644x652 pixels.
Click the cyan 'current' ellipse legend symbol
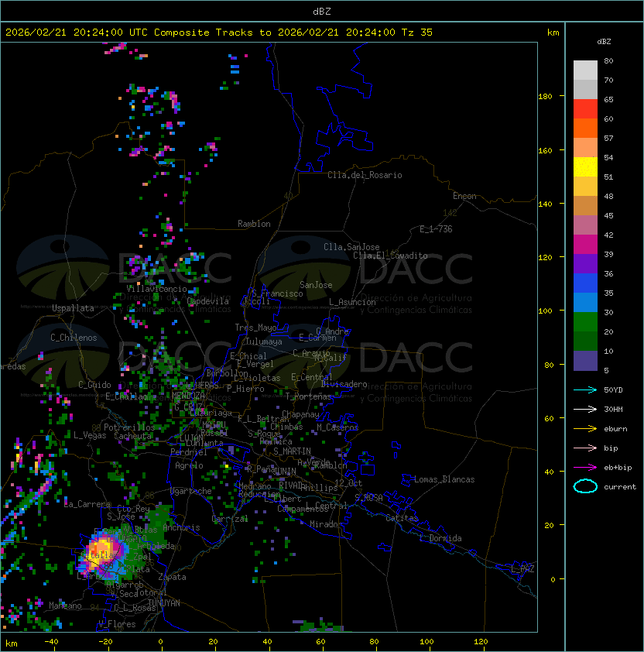click(585, 486)
